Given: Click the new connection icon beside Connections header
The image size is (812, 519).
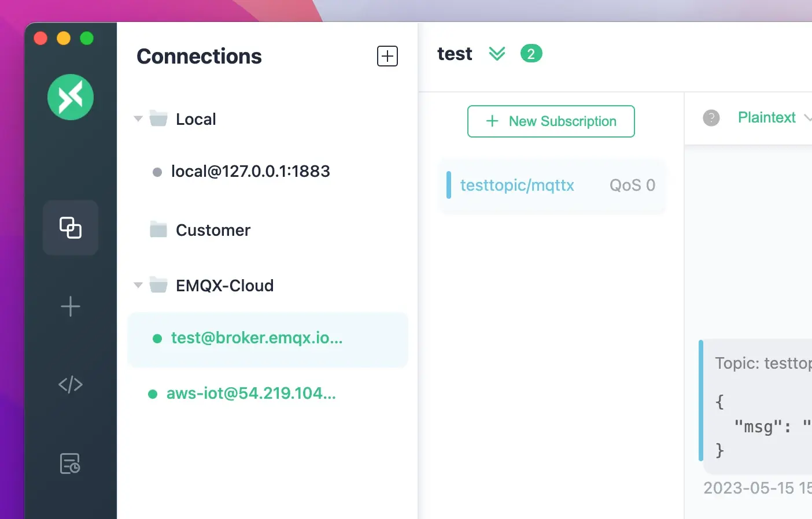Looking at the screenshot, I should click(x=387, y=56).
